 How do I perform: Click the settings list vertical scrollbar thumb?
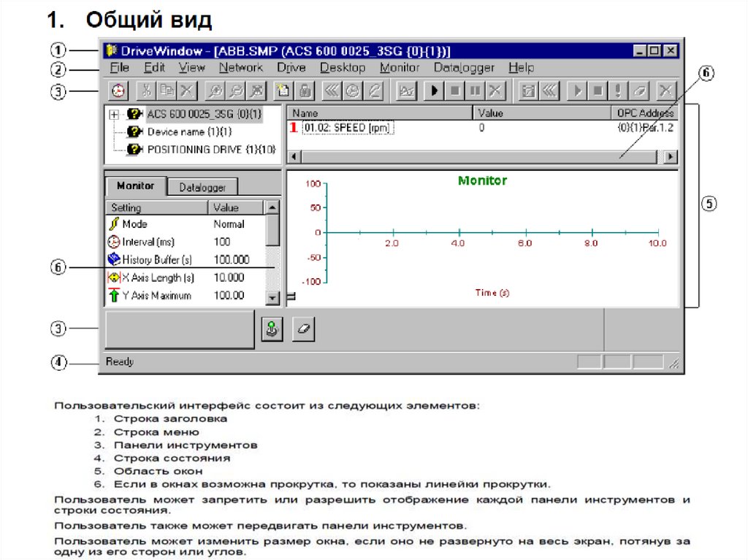(x=272, y=230)
